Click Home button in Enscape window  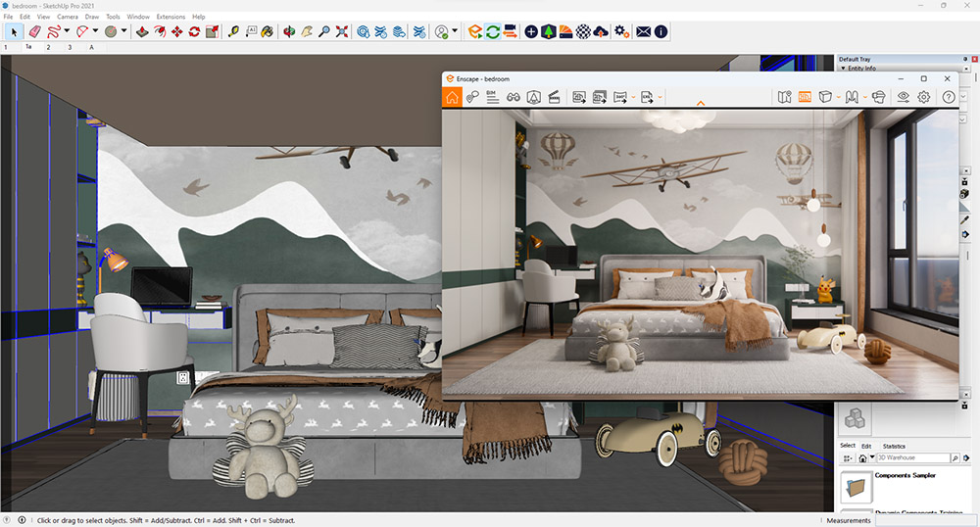452,97
